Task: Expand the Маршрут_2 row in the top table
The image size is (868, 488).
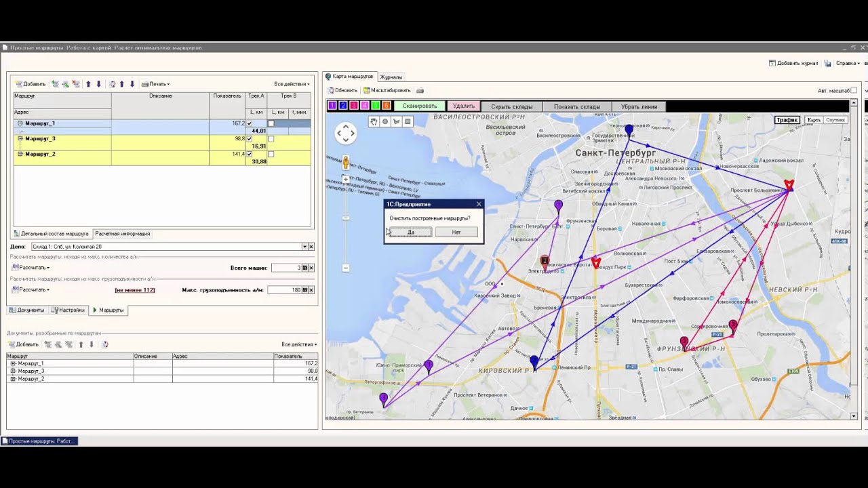Action: (x=20, y=154)
